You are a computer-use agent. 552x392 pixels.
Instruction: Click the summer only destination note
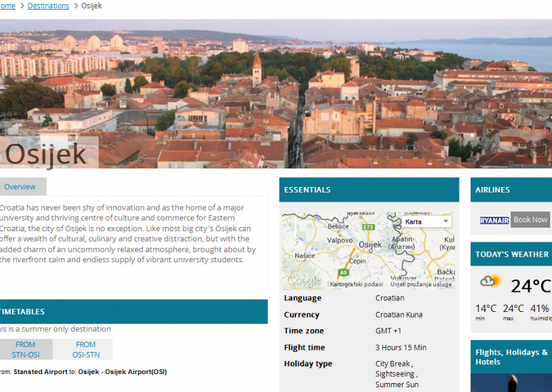(55, 329)
